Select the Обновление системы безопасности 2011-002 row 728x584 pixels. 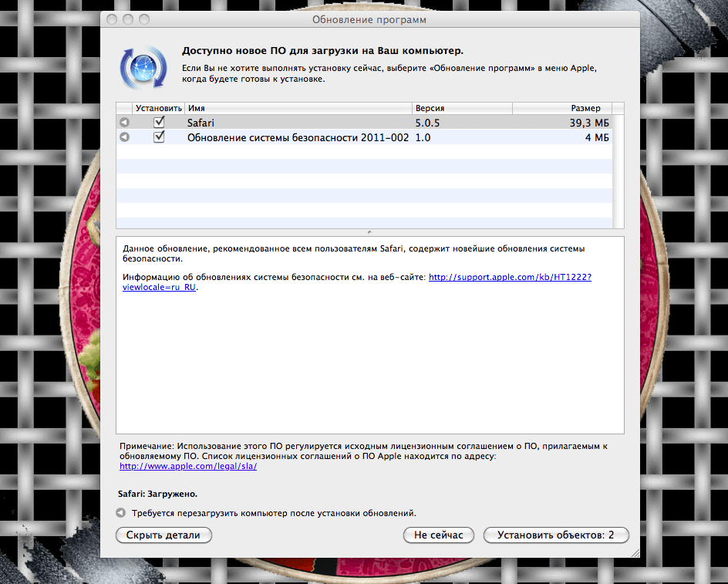pos(364,137)
